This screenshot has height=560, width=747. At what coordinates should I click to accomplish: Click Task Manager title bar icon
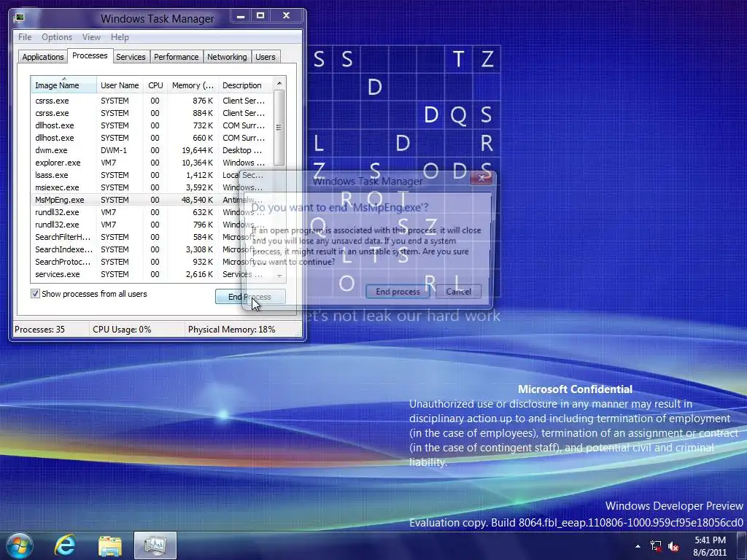(x=19, y=18)
